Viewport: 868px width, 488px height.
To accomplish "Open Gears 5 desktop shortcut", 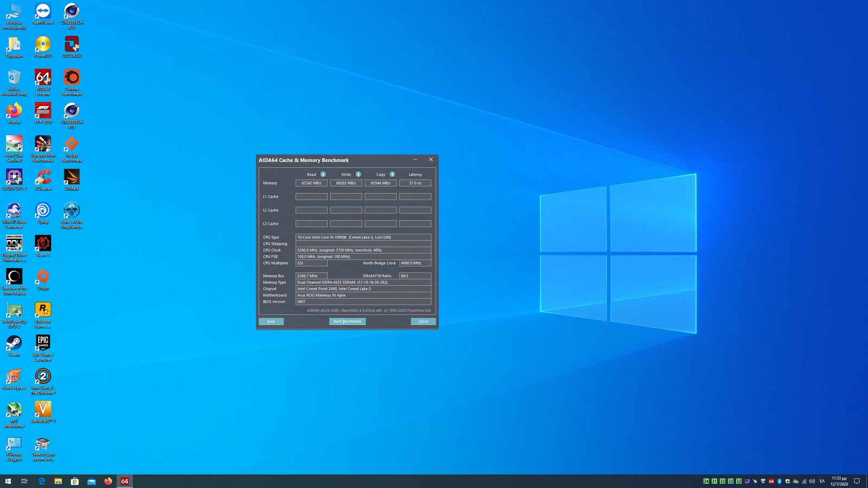I will (43, 246).
